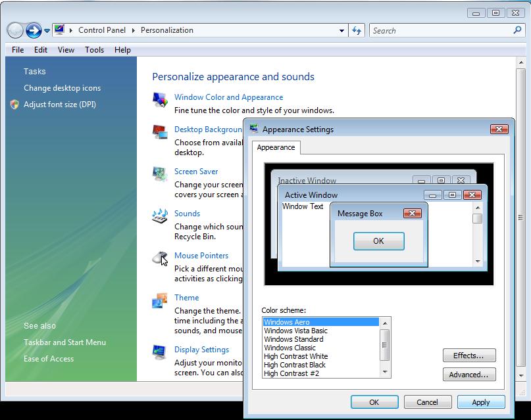Click the shield icon beside Adjust font size
Screen dimensions: 531x420
(14, 105)
